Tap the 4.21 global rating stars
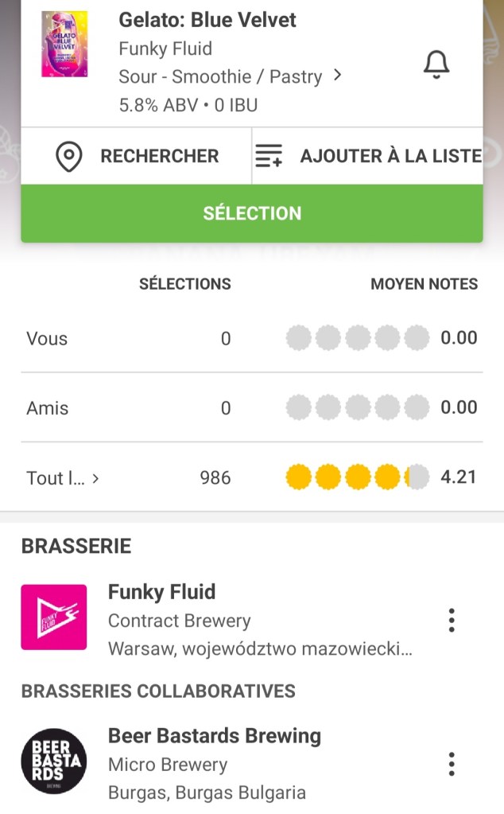 (357, 477)
